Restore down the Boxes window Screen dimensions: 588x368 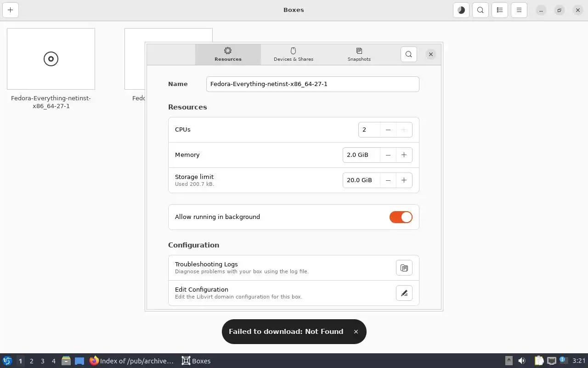pos(560,10)
